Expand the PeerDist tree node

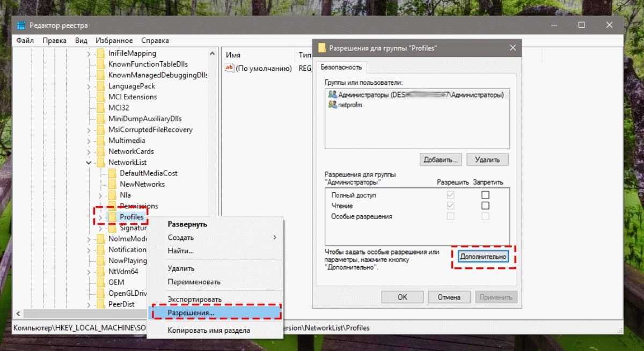pos(89,304)
